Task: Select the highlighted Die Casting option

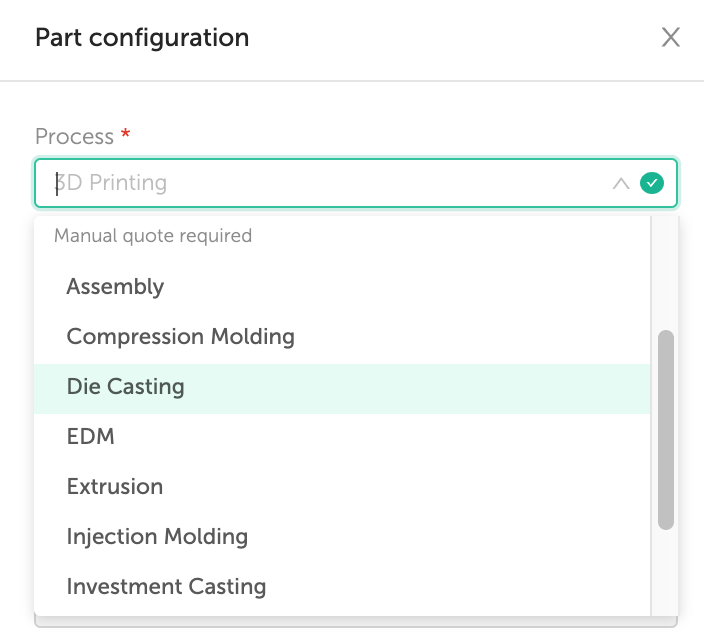Action: [342, 389]
